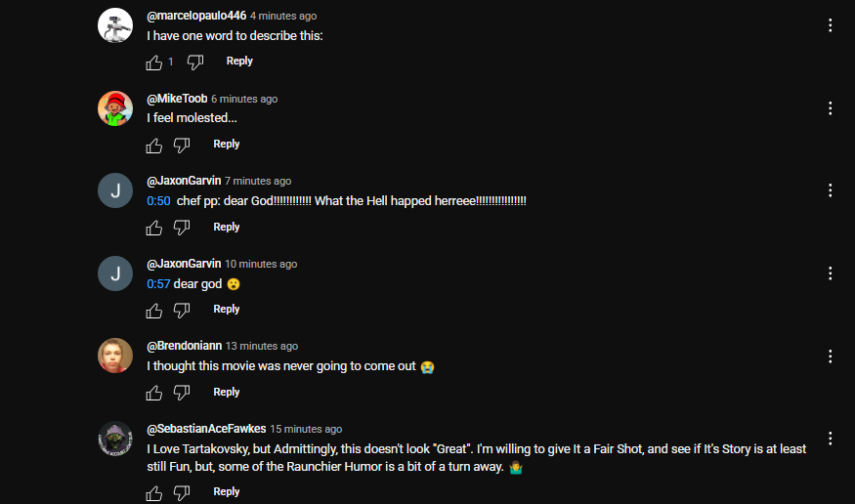The image size is (855, 504).
Task: Open @MikeToob's channel via username
Action: click(x=177, y=99)
